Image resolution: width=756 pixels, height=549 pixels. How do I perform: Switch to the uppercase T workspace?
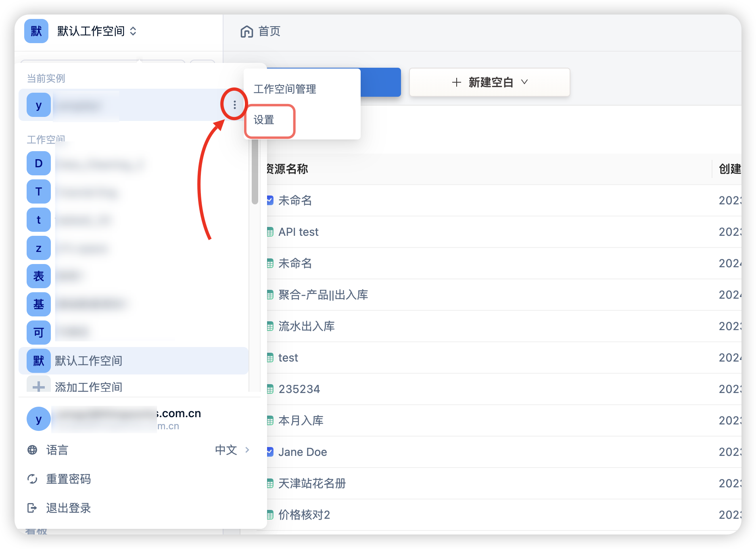(x=39, y=191)
